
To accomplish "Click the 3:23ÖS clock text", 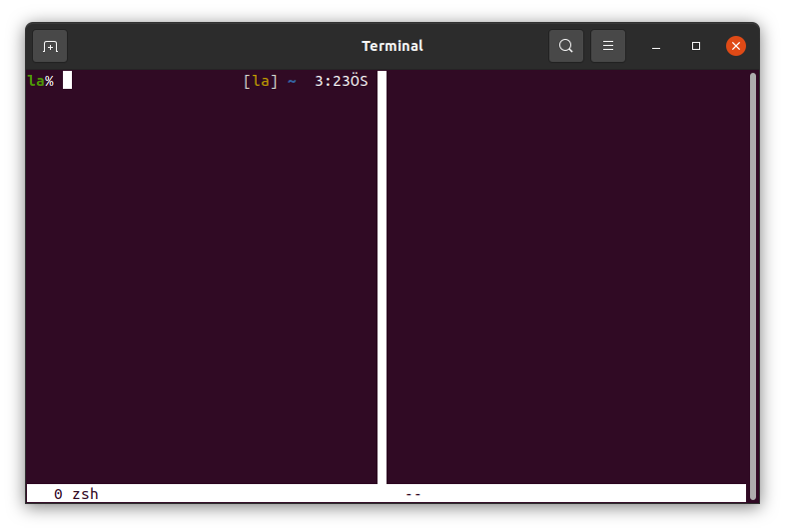I will coord(341,81).
